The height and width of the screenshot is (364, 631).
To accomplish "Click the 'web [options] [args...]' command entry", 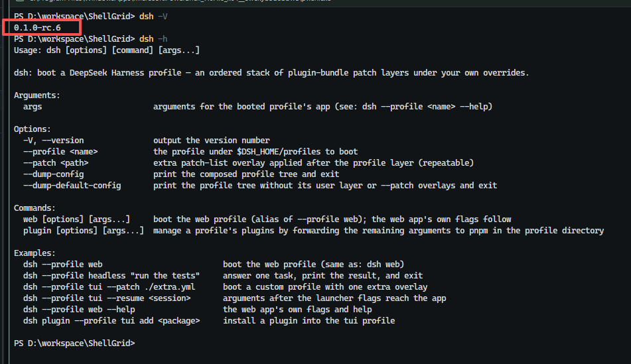I will coord(76,219).
